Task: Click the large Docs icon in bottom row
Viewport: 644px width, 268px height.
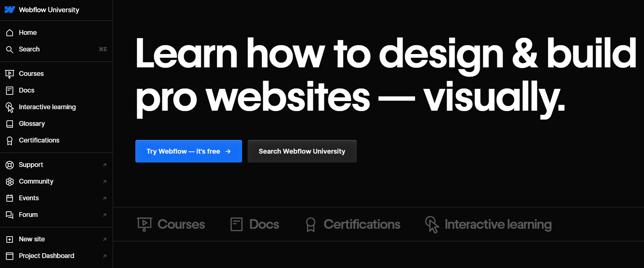Action: (x=236, y=224)
